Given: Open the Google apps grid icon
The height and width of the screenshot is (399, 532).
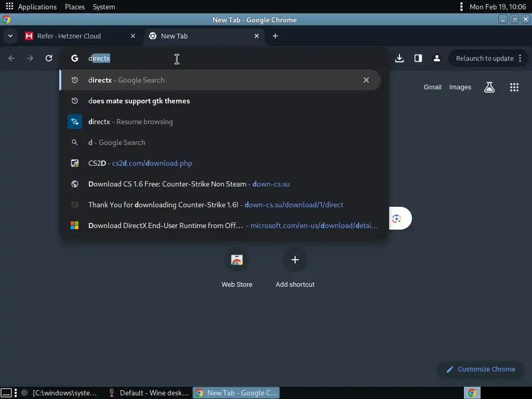Looking at the screenshot, I should tap(514, 87).
